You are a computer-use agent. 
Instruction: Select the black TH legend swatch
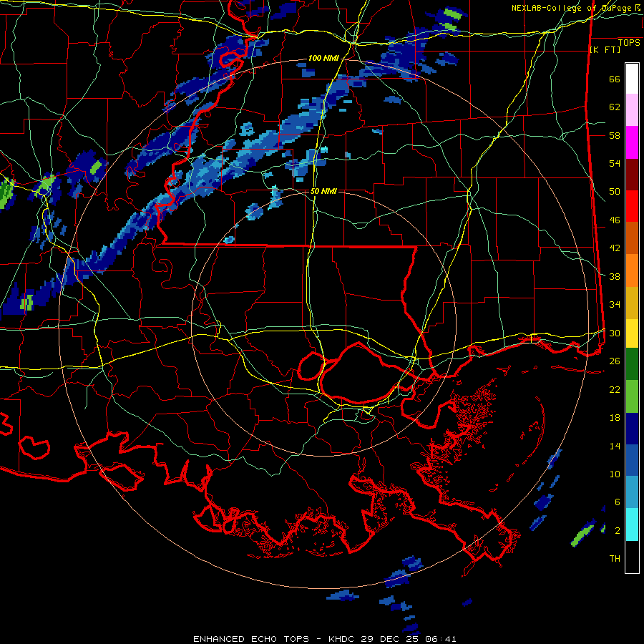click(x=632, y=557)
